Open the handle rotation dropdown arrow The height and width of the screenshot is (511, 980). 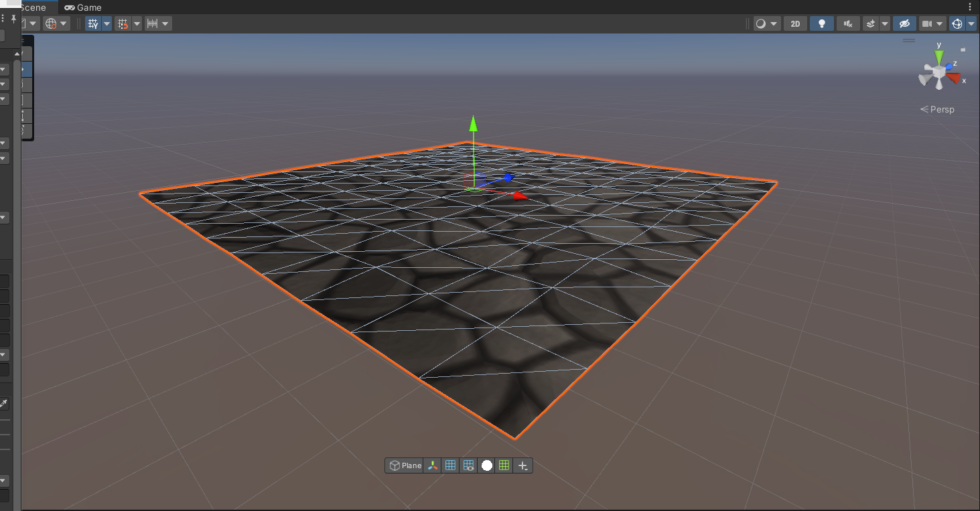(x=64, y=24)
